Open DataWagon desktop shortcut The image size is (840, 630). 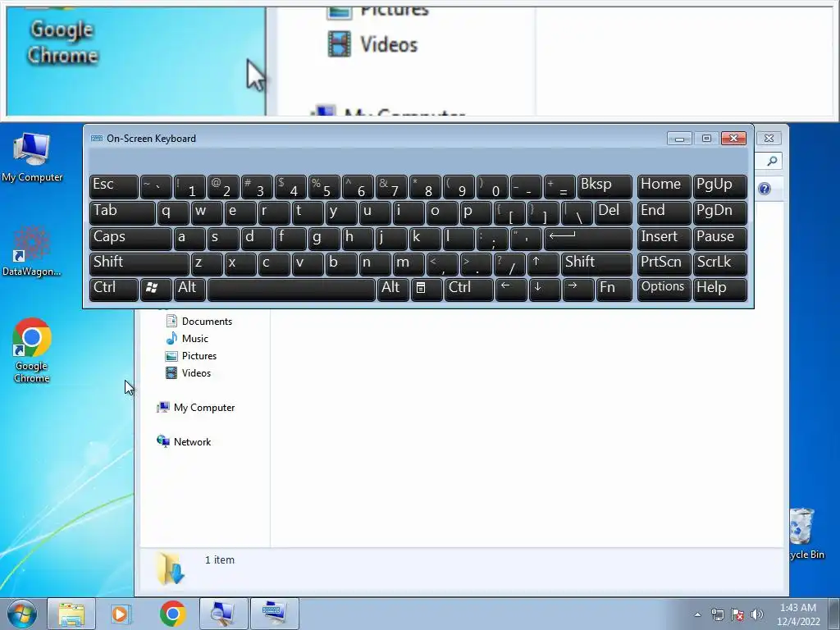(x=31, y=251)
